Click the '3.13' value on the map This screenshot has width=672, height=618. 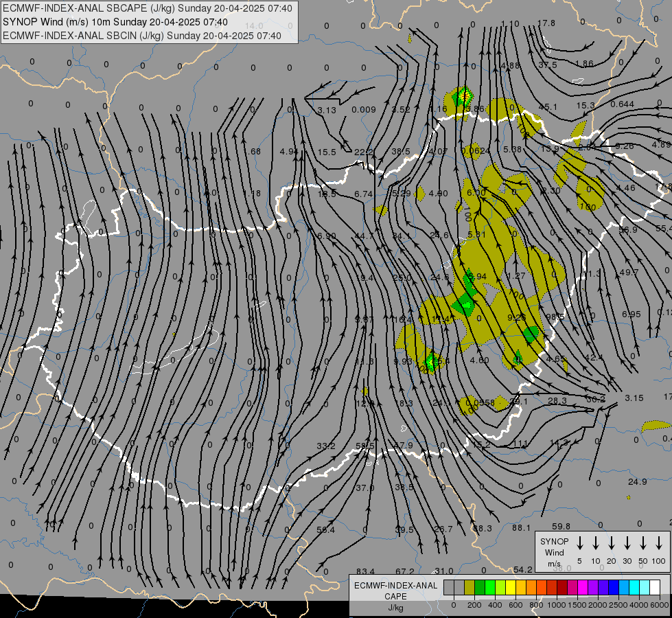point(327,111)
